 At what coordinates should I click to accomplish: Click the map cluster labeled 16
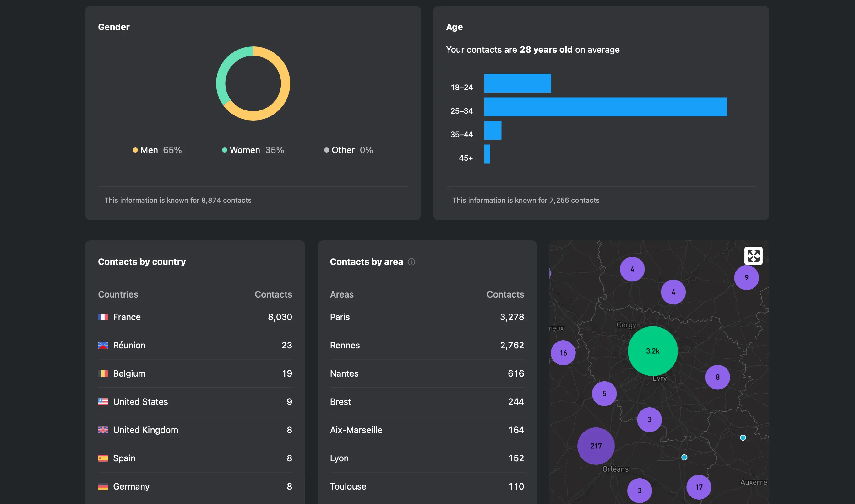[563, 353]
